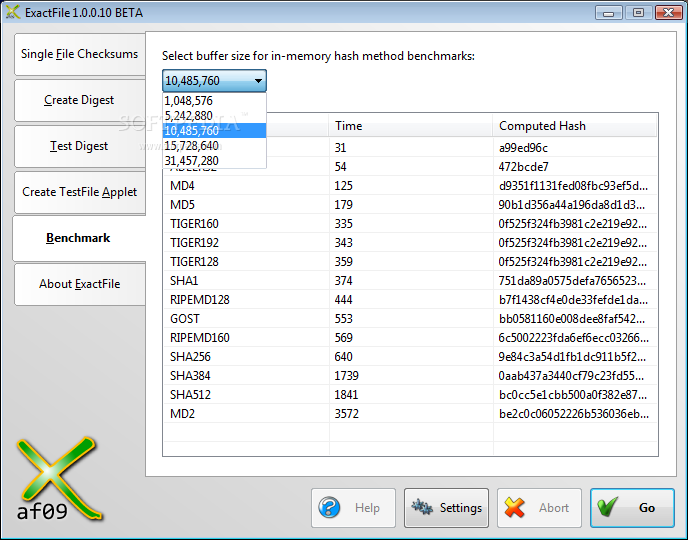Click the time value 31

coord(340,148)
